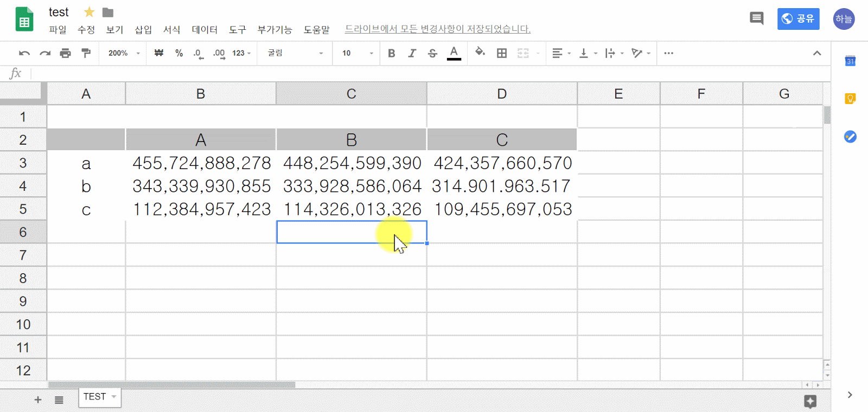Image resolution: width=868 pixels, height=412 pixels.
Task: Click the cell 314.901.963.517
Action: [502, 186]
